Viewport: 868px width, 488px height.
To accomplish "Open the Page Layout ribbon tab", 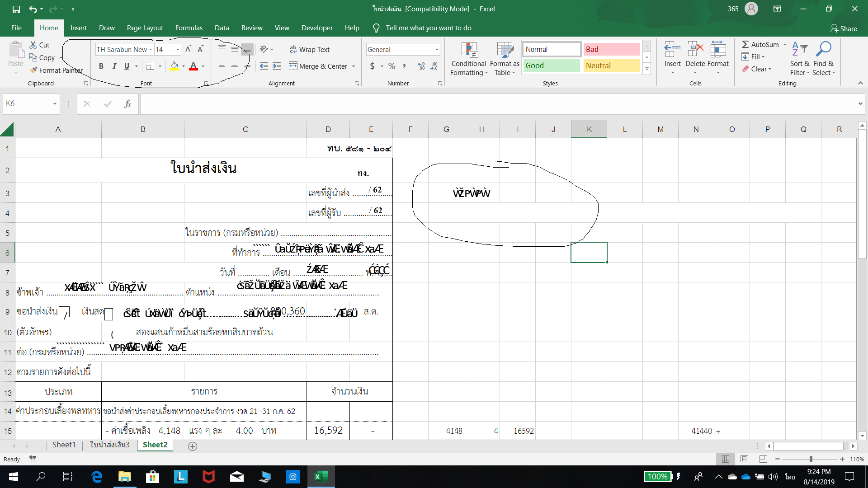I will click(x=145, y=28).
